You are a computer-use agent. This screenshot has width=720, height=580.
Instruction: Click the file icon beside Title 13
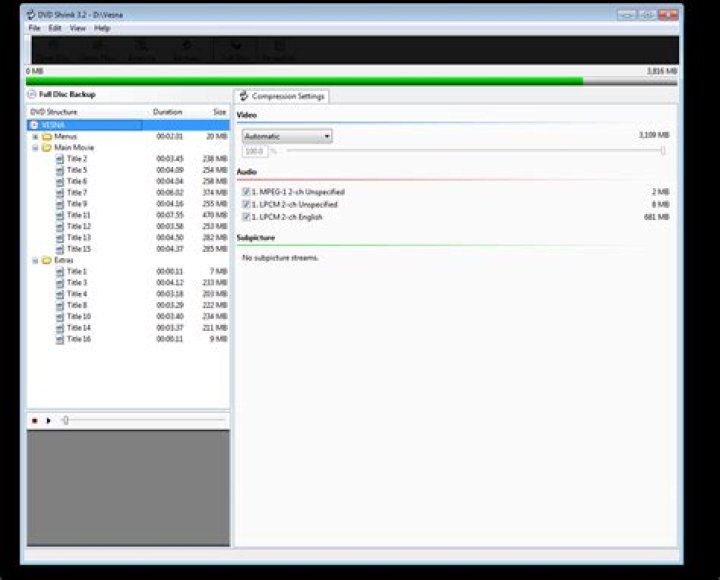pos(60,238)
